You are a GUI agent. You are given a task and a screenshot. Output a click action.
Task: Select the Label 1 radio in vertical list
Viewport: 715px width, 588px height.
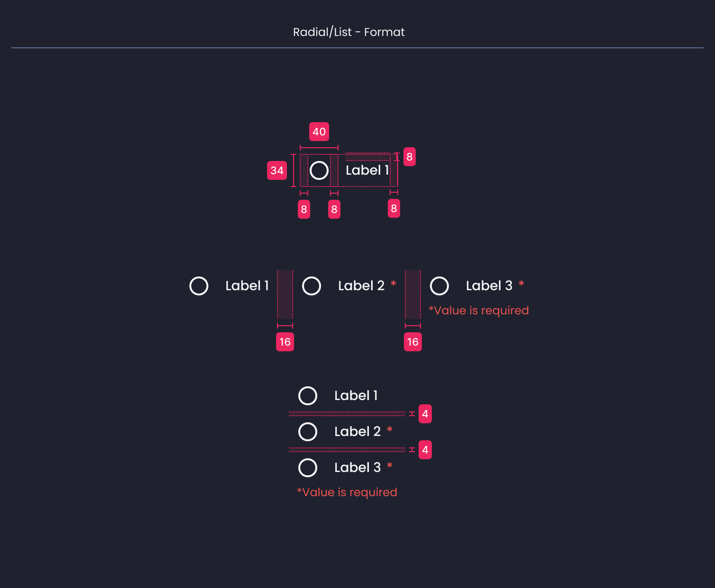(308, 395)
